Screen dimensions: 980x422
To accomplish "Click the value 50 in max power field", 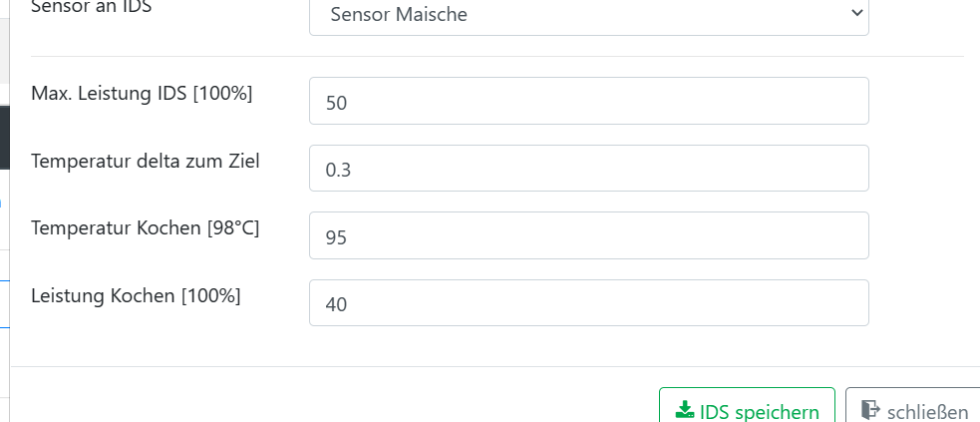I will [336, 103].
